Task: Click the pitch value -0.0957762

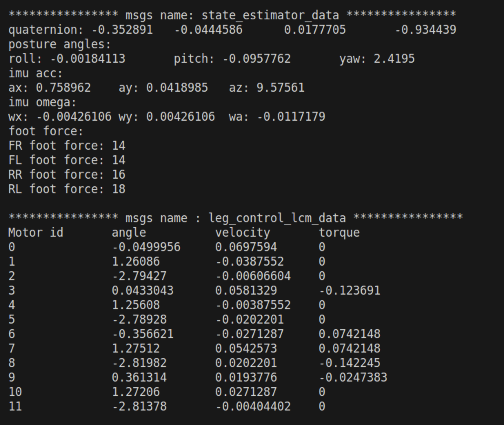Action: [x=256, y=59]
